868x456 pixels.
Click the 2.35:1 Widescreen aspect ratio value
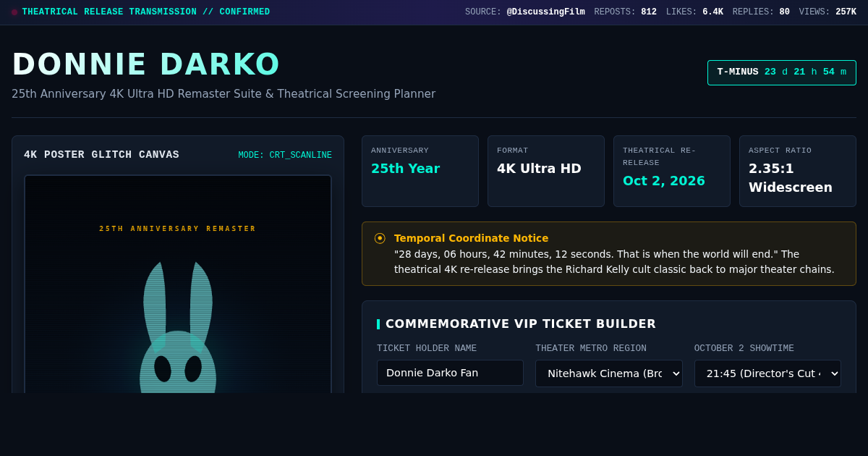tap(791, 178)
